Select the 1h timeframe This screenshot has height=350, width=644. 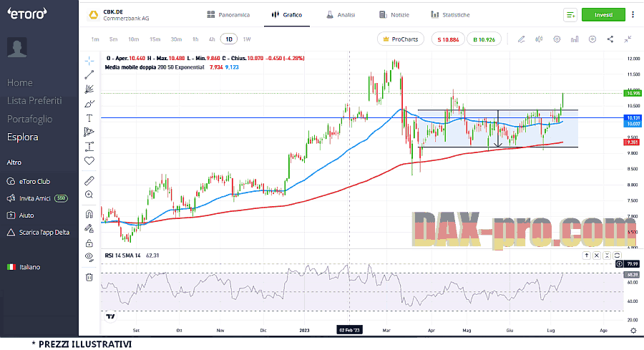click(x=195, y=39)
